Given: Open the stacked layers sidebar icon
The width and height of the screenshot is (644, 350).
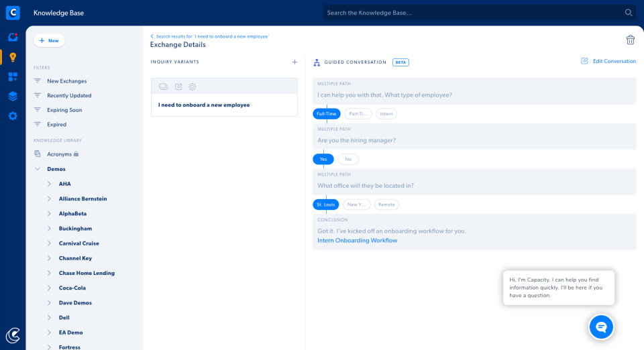Looking at the screenshot, I should pos(13,97).
